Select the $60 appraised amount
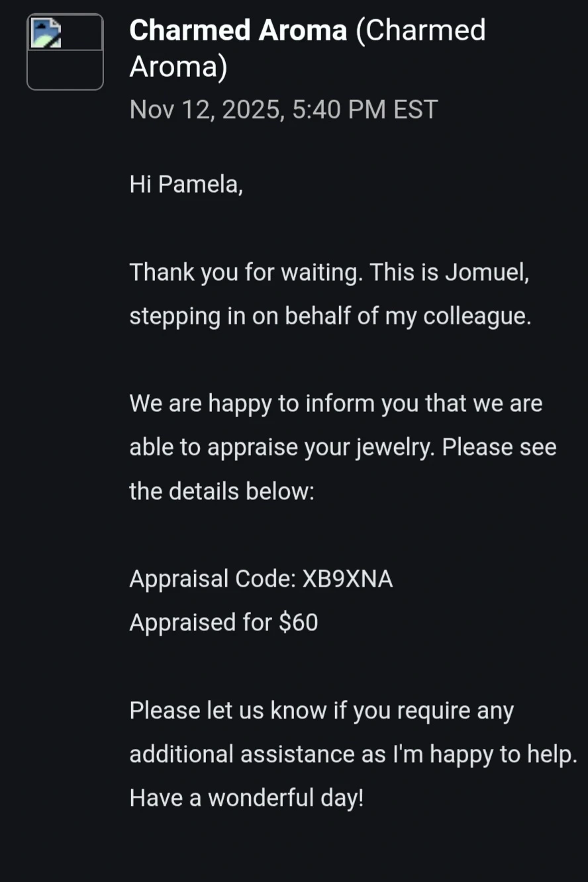This screenshot has width=588, height=882. 299,622
